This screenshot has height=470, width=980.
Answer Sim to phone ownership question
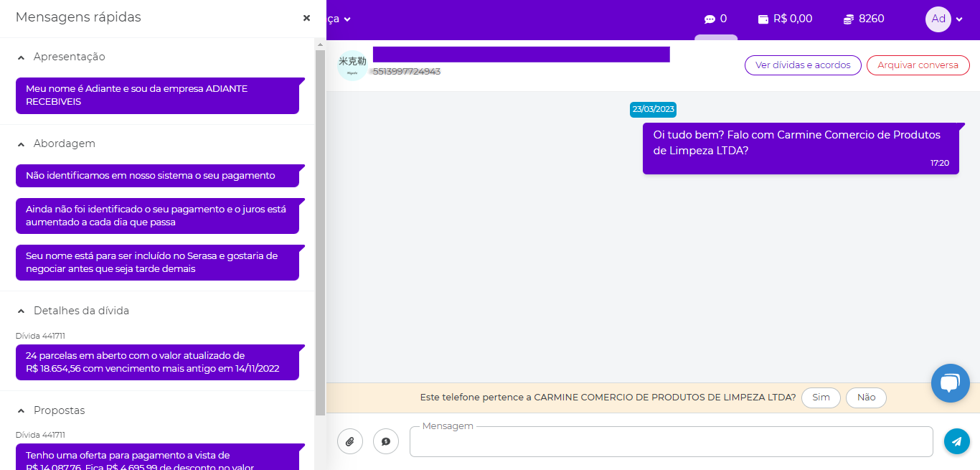point(821,398)
